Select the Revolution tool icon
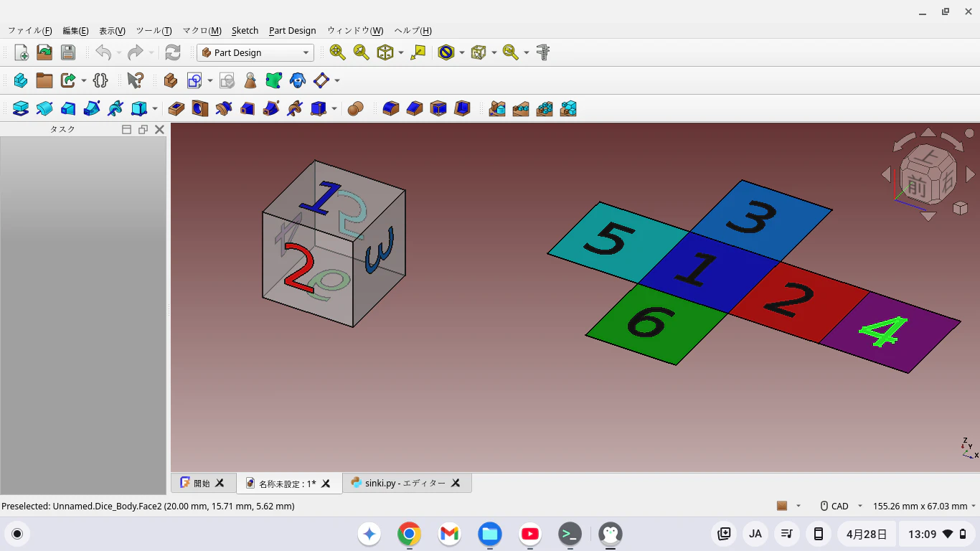 (x=44, y=108)
